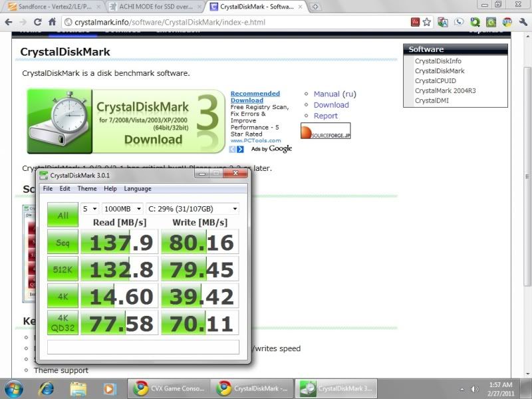Click next ad arrow in Google ads
The width and height of the screenshot is (532, 399).
pos(240,149)
